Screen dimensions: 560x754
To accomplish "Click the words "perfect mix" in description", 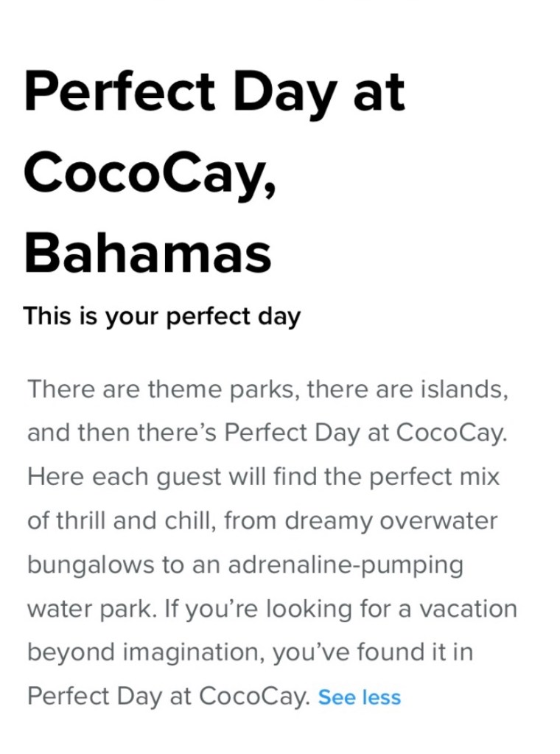I will click(x=434, y=477).
